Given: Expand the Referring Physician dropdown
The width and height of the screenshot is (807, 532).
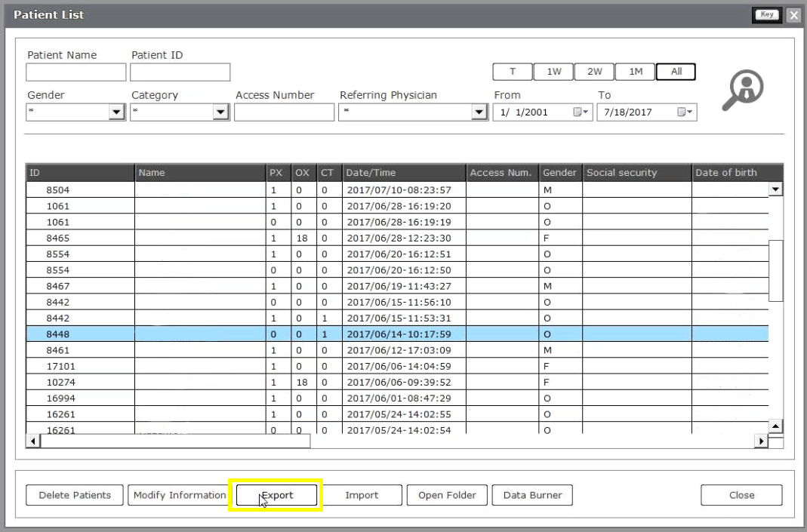Looking at the screenshot, I should click(x=479, y=112).
